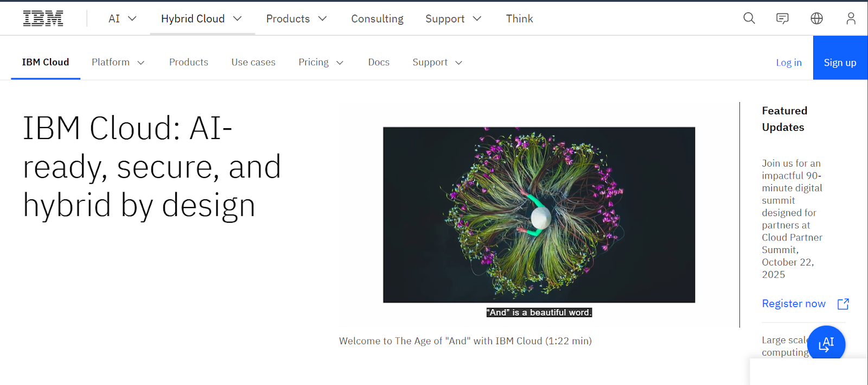Viewport: 868px width, 385px height.
Task: Click the Cloud Partner Summit announcement text
Action: pos(792,219)
